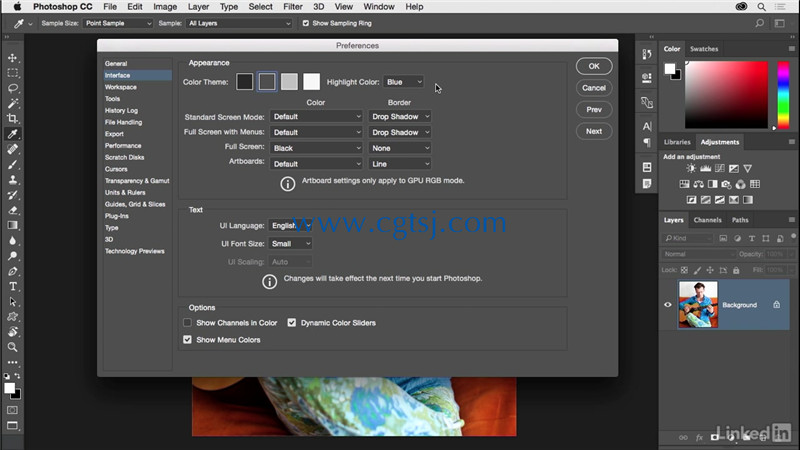Uncheck Dynamic Color Sliders
800x450 pixels.
pyautogui.click(x=292, y=323)
